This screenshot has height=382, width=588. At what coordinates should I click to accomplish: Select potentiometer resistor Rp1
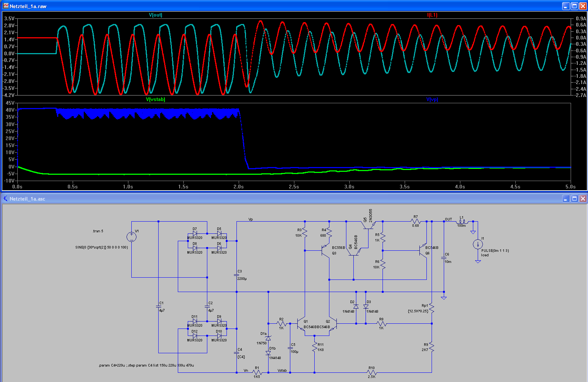(x=432, y=309)
